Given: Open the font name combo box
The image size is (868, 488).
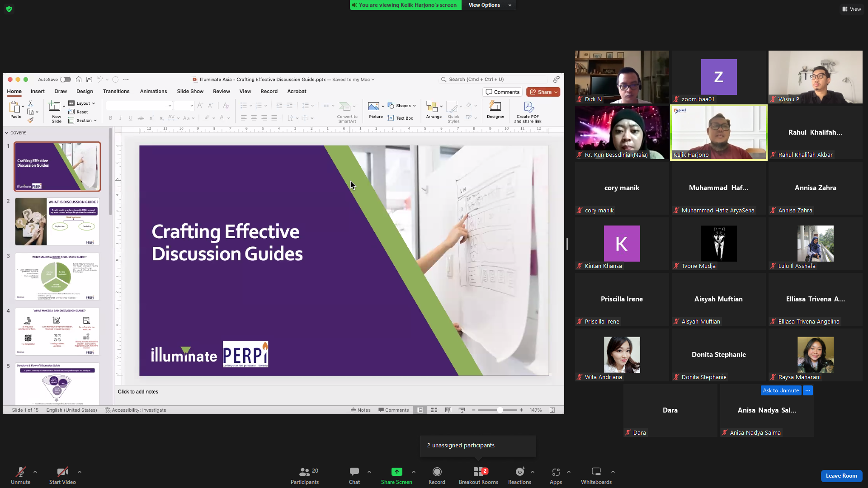Looking at the screenshot, I should tap(139, 106).
